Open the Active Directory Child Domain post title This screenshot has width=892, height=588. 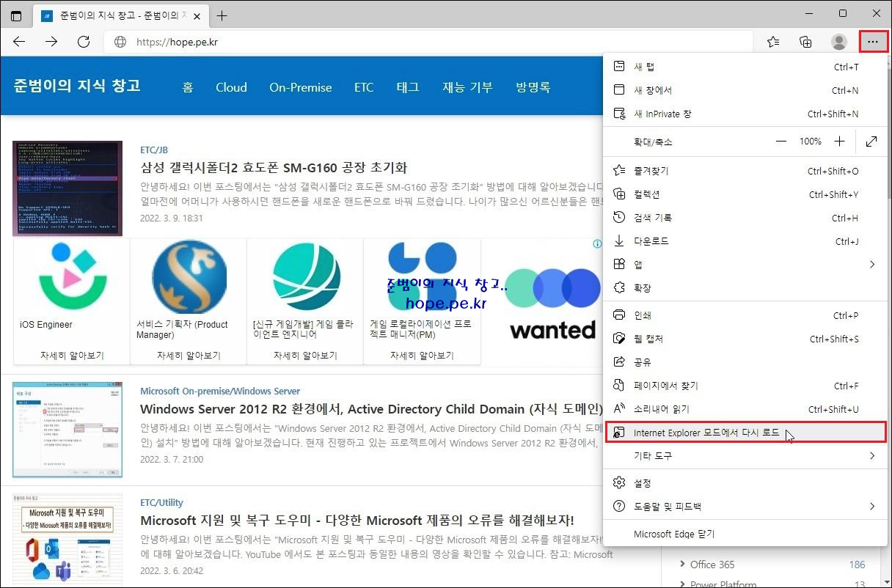(x=371, y=409)
